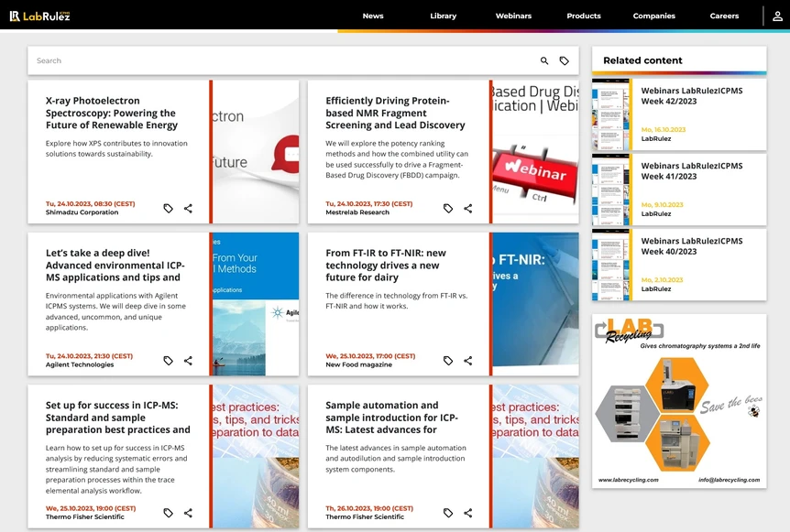Click tag icon on Sample automation ICP-MS card
This screenshot has height=532, width=790.
448,513
